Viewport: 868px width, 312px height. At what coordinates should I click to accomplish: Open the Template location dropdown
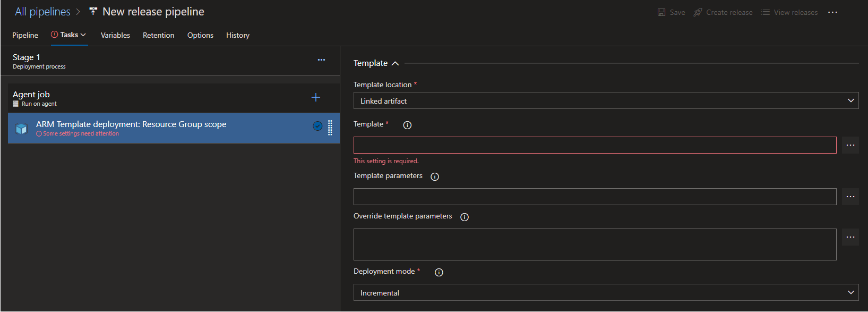click(606, 100)
